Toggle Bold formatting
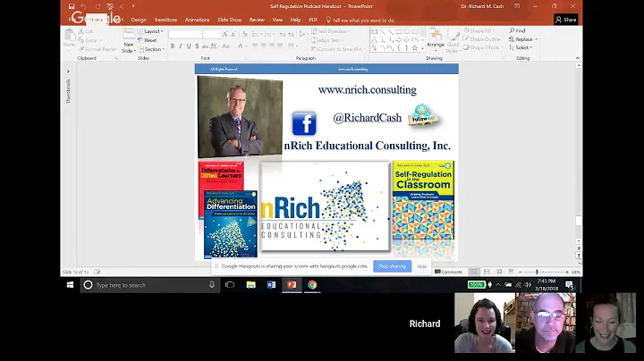 pos(173,46)
